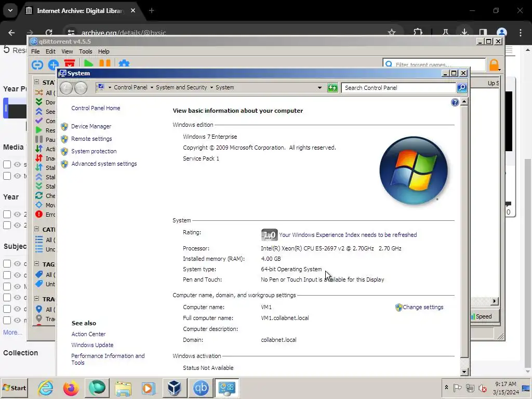Select the Error status filter in qBittorrent sidebar

[45, 215]
